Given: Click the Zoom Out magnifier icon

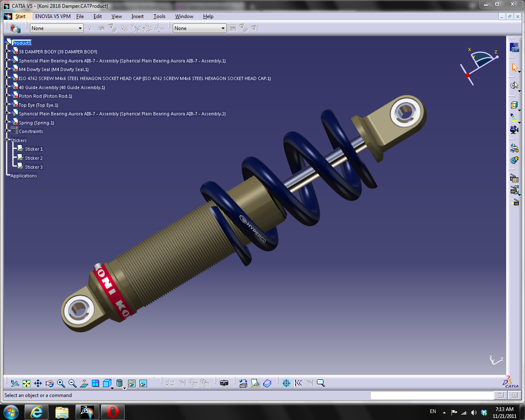Looking at the screenshot, I should click(72, 383).
